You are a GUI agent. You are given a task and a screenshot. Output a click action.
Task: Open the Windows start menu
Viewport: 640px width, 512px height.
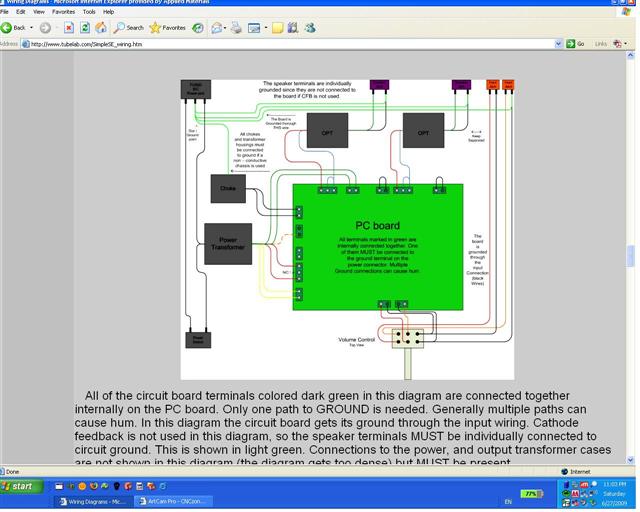tap(21, 486)
